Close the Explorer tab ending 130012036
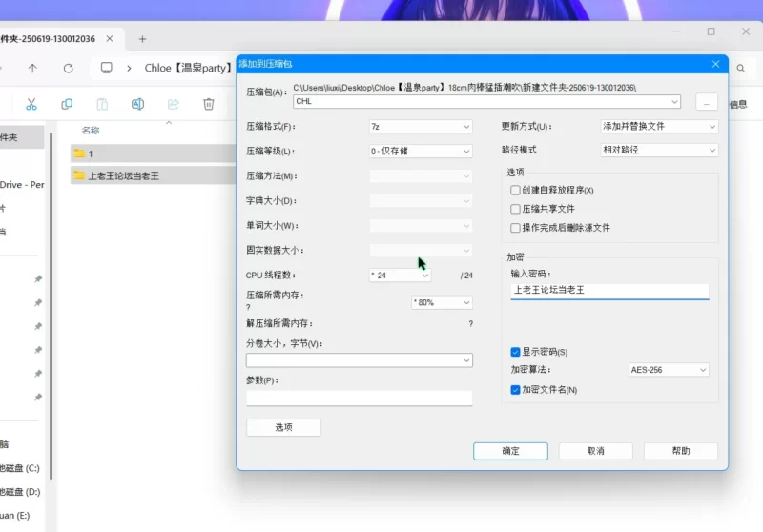The image size is (763, 532). tap(110, 38)
